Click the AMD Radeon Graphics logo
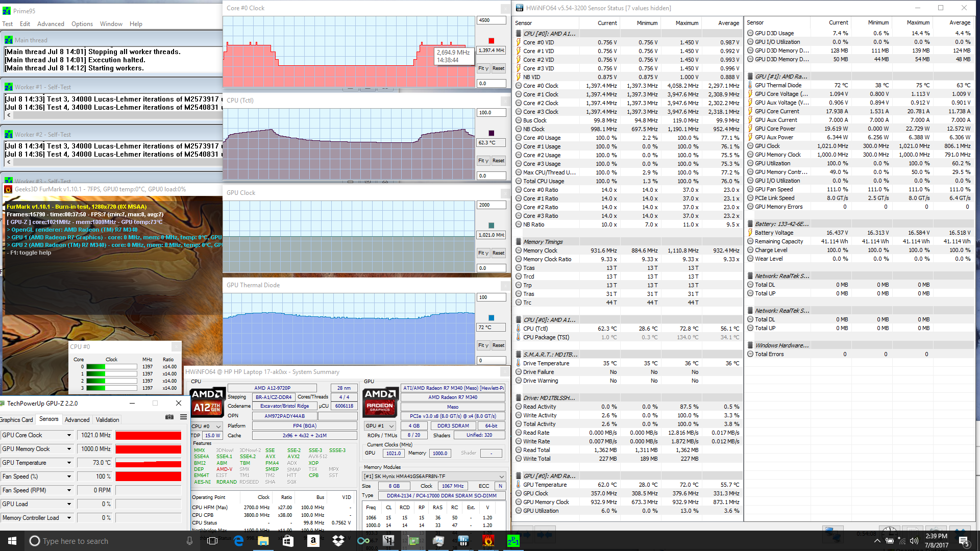This screenshot has width=980, height=551. (x=380, y=402)
